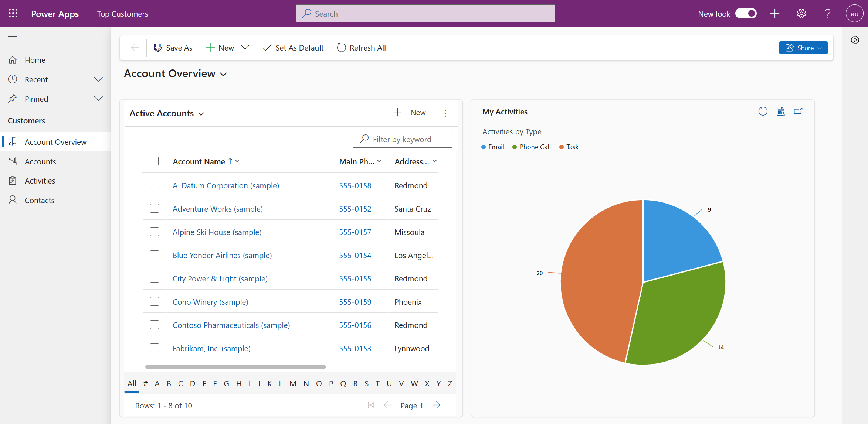Viewport: 868px width, 424px height.
Task: Open the Activities menu item
Action: [39, 180]
